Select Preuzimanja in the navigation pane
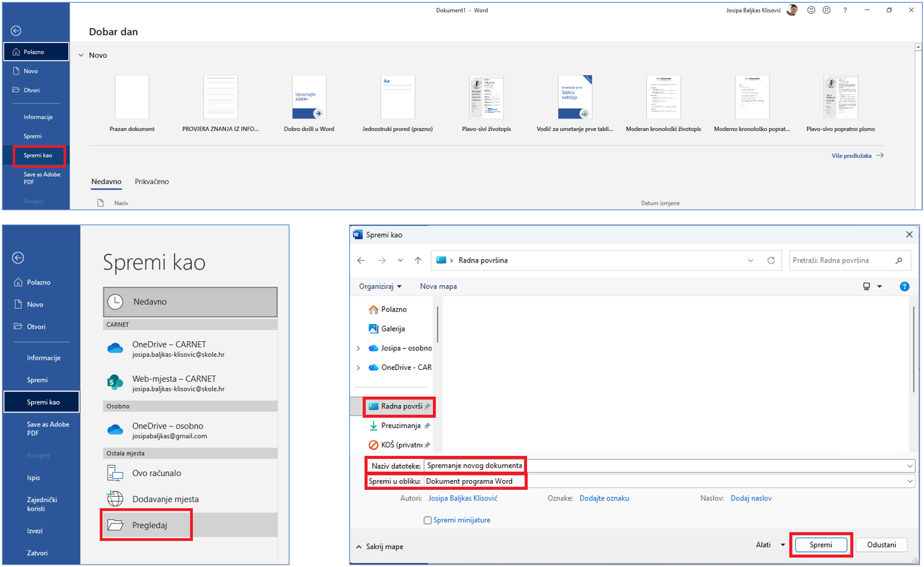 [x=400, y=426]
